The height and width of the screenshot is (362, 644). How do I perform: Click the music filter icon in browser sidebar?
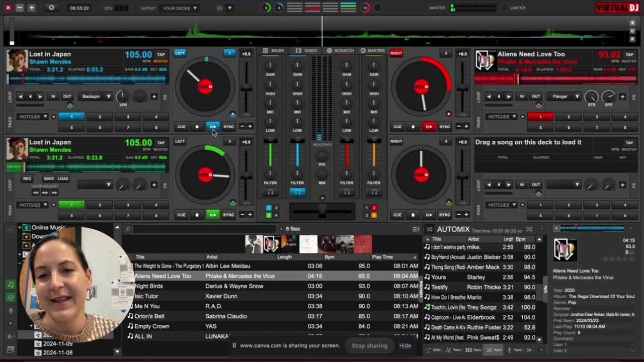click(11, 285)
